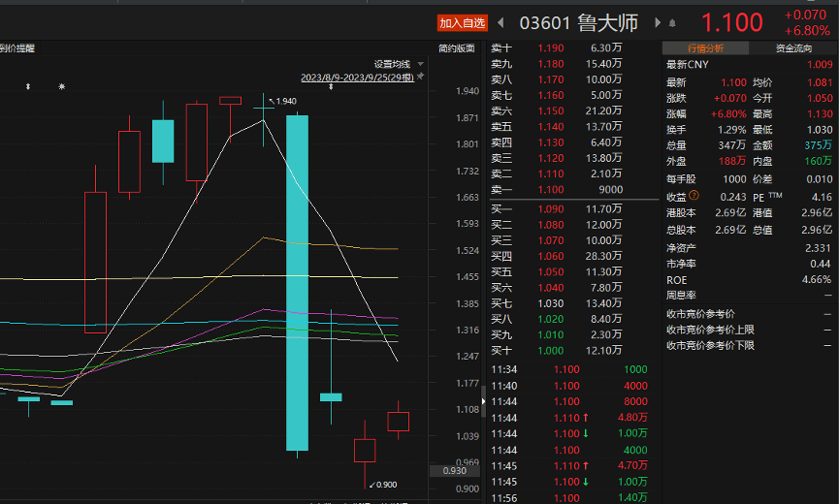Open the 行情分析 tab
This screenshot has height=504, width=840.
705,48
